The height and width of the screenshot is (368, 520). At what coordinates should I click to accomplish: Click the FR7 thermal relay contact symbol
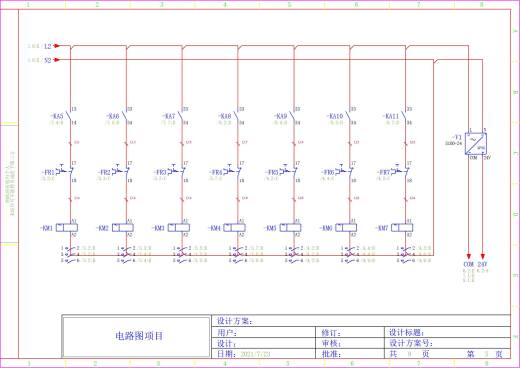tap(400, 171)
